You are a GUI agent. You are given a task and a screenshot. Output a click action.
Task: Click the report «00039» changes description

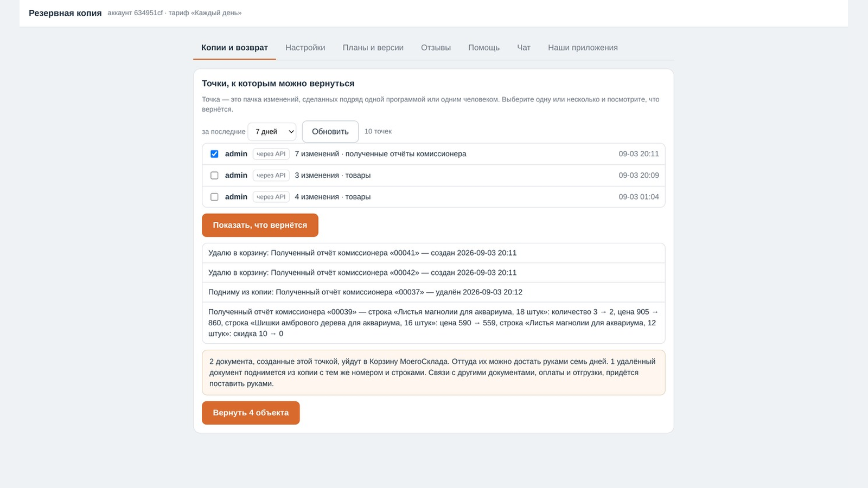point(433,323)
